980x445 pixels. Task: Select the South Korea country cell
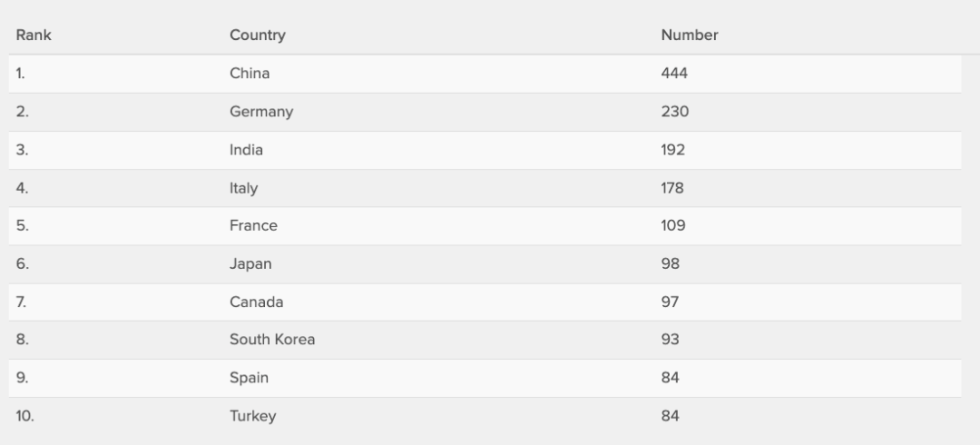point(272,340)
